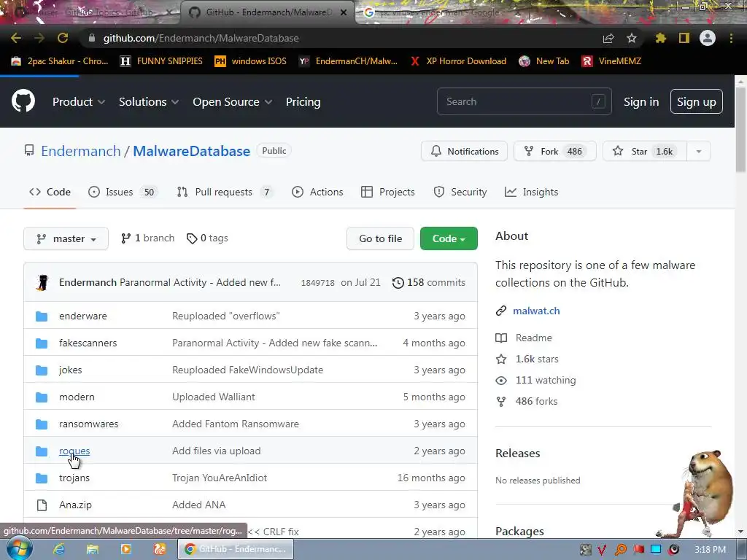Switch to the Insights tab
Screen dimensions: 747x560
coord(531,192)
